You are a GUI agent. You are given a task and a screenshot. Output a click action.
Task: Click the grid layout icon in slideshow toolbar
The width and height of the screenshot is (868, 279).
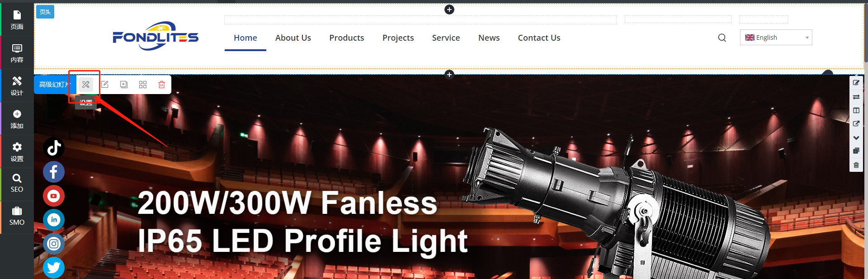[x=143, y=85]
